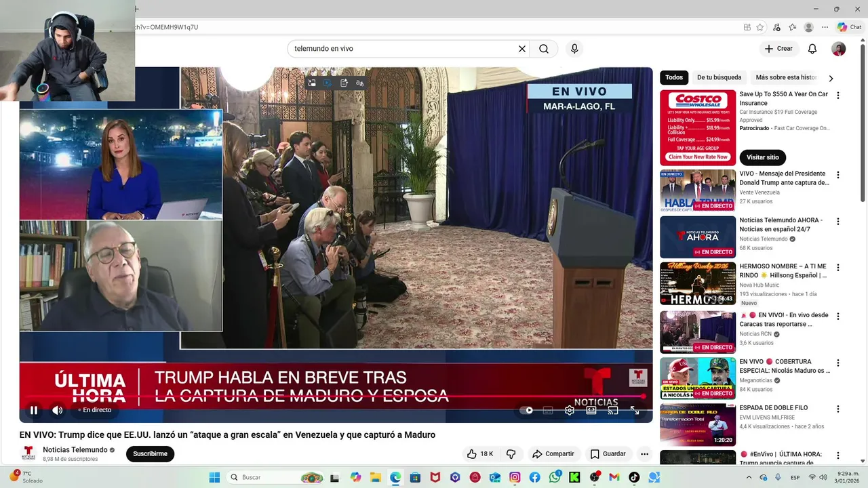
Task: Switch to theater mode
Action: [x=591, y=410]
